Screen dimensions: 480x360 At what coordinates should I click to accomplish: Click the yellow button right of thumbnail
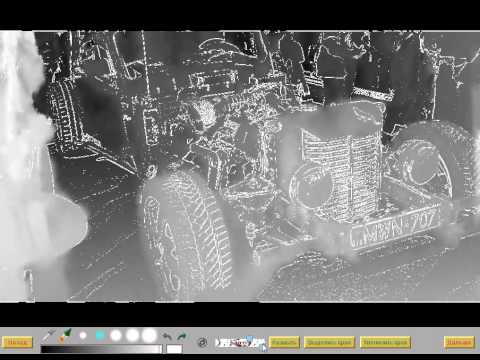tap(284, 342)
